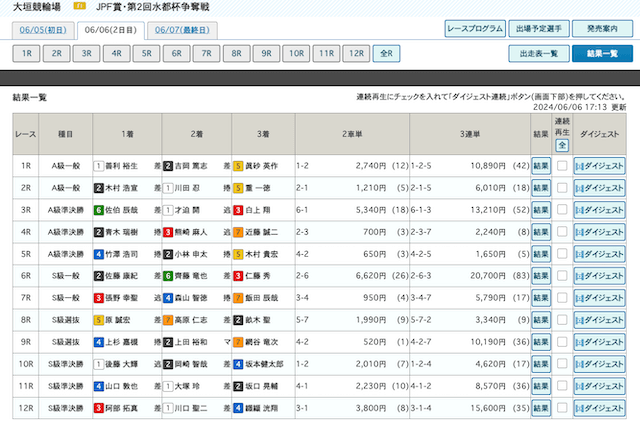Select the 全R all races tab
The height and width of the screenshot is (421, 640).
(x=386, y=53)
